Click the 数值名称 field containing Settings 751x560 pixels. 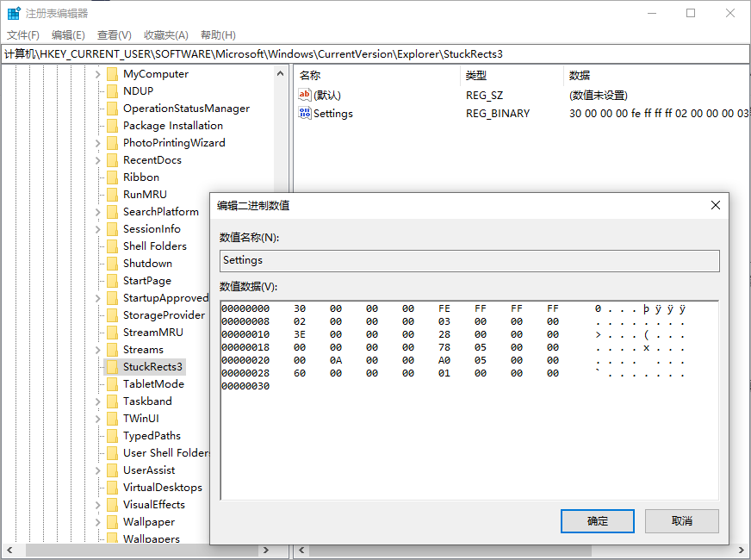(469, 260)
